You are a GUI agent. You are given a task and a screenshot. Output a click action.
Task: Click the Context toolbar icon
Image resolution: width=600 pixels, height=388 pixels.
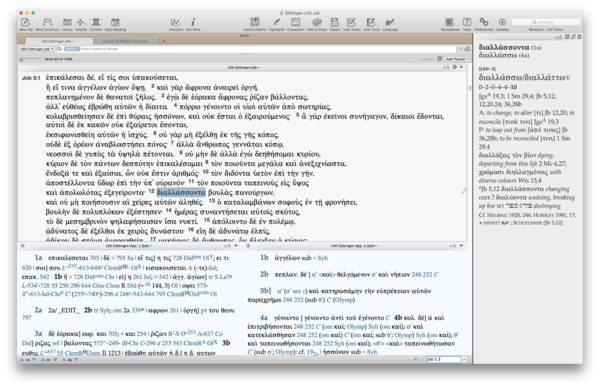[x=96, y=23]
